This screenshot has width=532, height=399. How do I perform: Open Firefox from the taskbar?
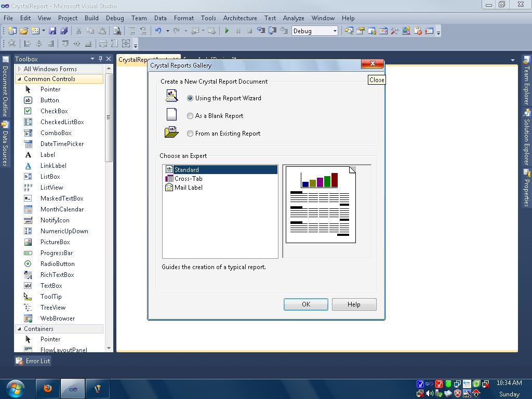[47, 388]
